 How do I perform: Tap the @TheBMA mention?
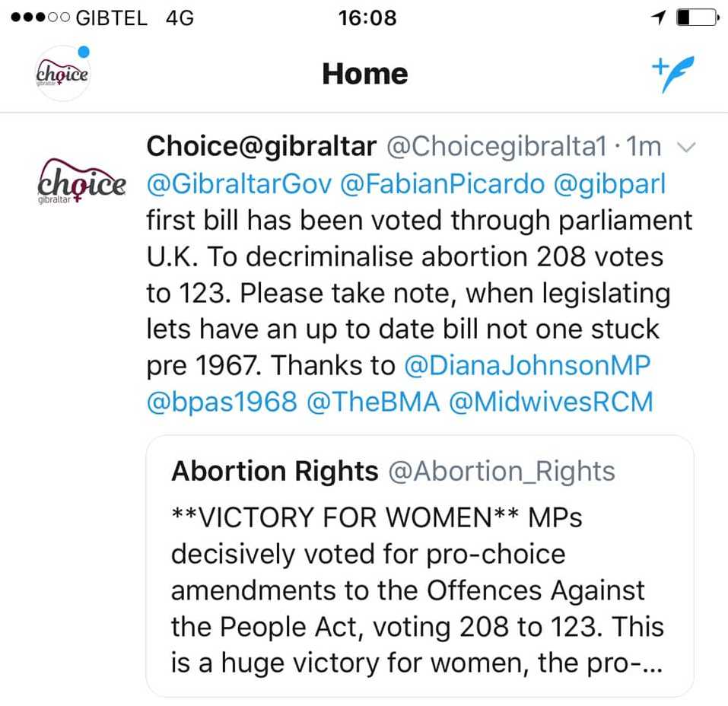(x=373, y=402)
